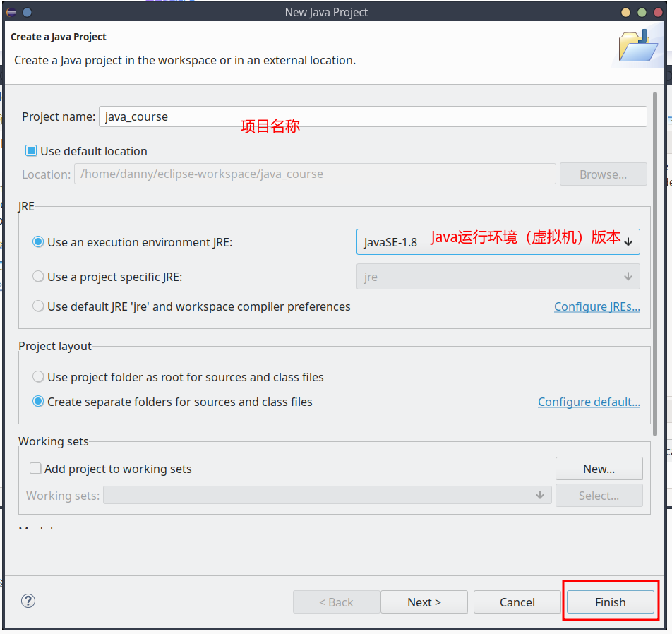Viewport: 672px width, 634px height.
Task: Click the help question mark icon
Action: tap(28, 601)
